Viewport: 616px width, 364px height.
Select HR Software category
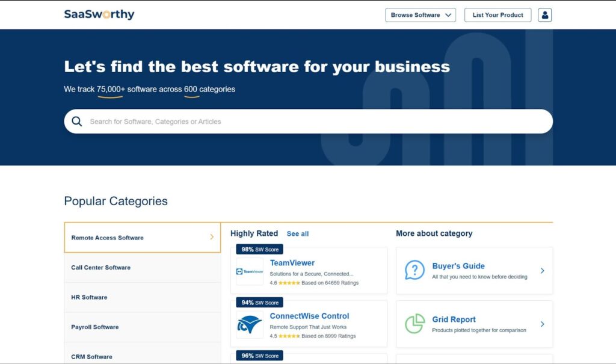coord(89,297)
